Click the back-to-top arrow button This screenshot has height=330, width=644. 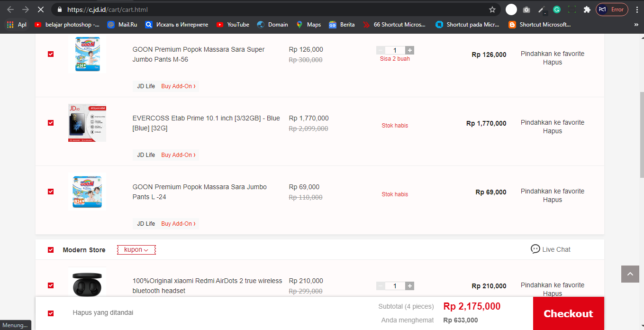pyautogui.click(x=630, y=274)
